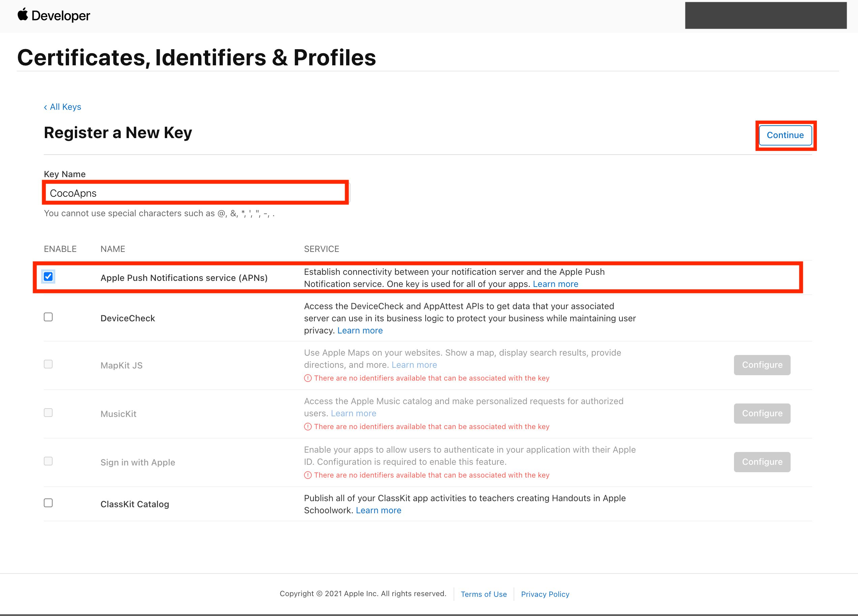Click Configure button for Sign in with Apple
The image size is (858, 616).
pyautogui.click(x=762, y=462)
